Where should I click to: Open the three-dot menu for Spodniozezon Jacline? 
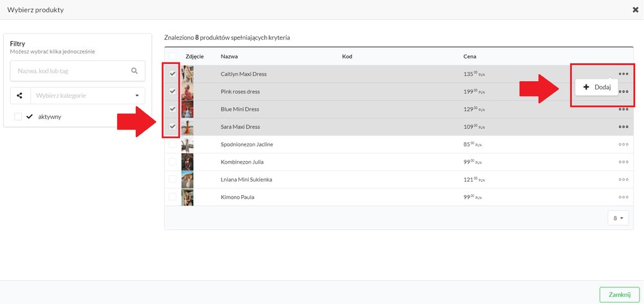[x=623, y=145]
